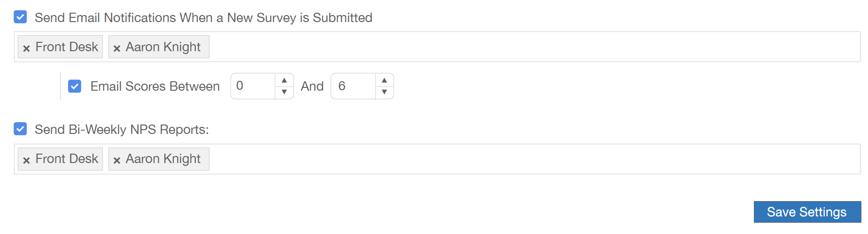
Task: Focus the minimum score field showing 0
Action: [x=253, y=86]
